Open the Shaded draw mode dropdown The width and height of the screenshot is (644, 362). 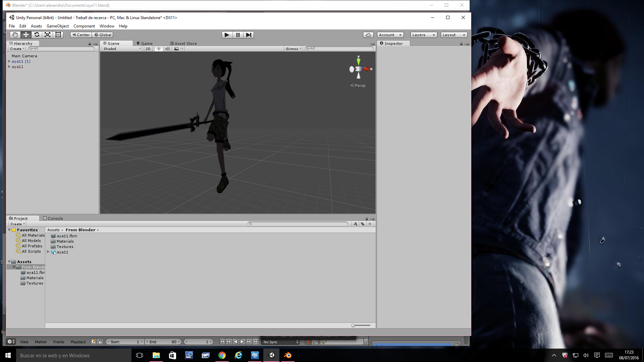pyautogui.click(x=122, y=49)
